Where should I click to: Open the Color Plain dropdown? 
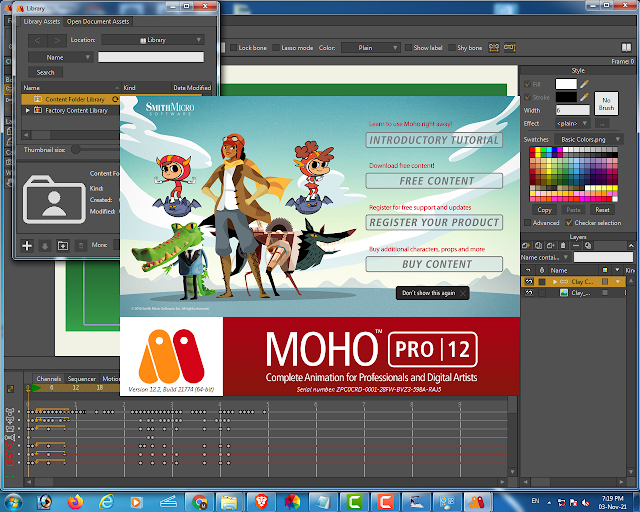coord(370,48)
